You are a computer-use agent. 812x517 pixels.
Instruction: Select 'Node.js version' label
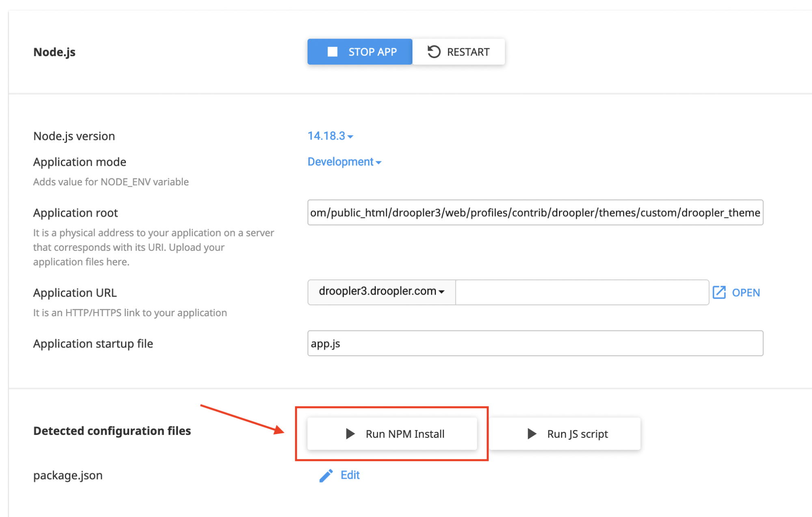[x=74, y=136]
